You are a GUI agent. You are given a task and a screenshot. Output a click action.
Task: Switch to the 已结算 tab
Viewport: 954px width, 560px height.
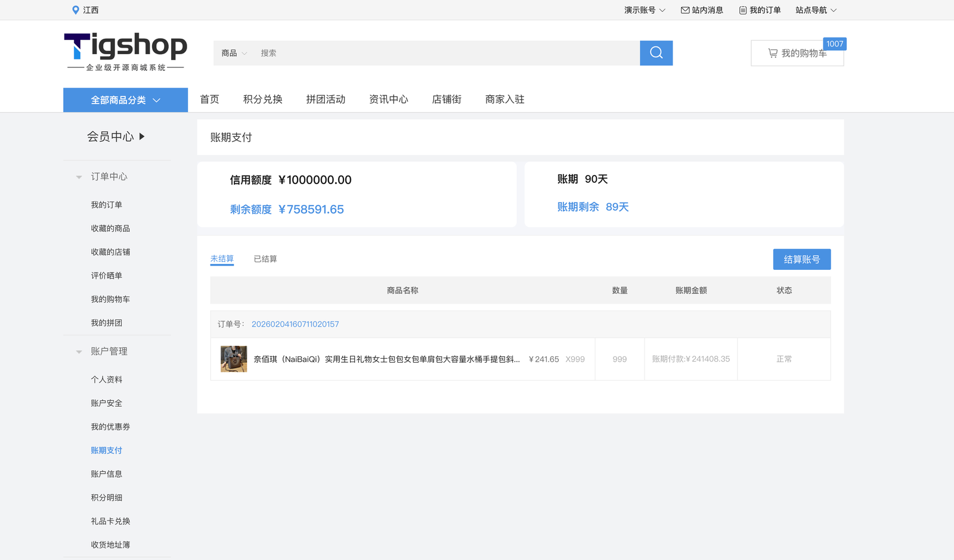(x=265, y=259)
